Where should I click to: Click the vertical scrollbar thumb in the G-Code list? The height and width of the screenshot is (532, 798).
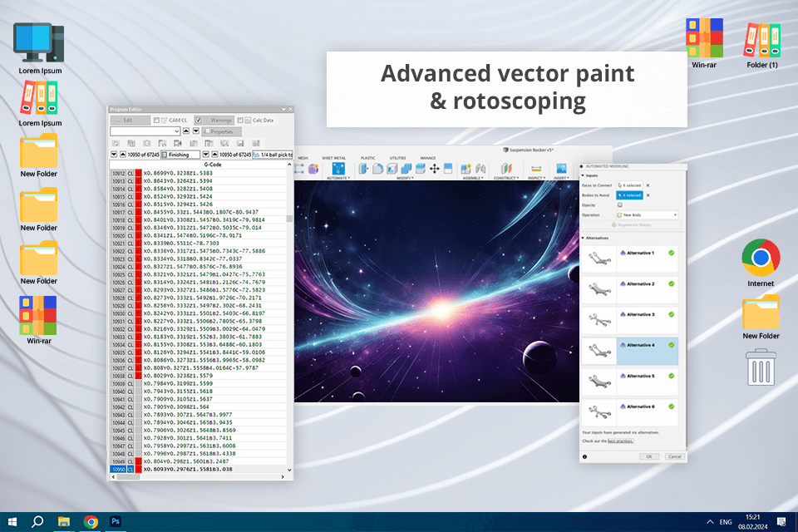tap(289, 219)
